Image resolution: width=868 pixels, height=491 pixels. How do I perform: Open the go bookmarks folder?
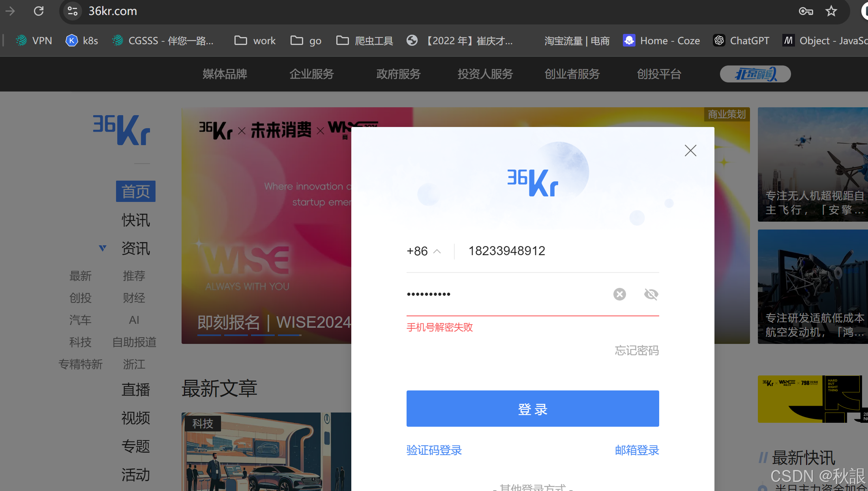(306, 41)
